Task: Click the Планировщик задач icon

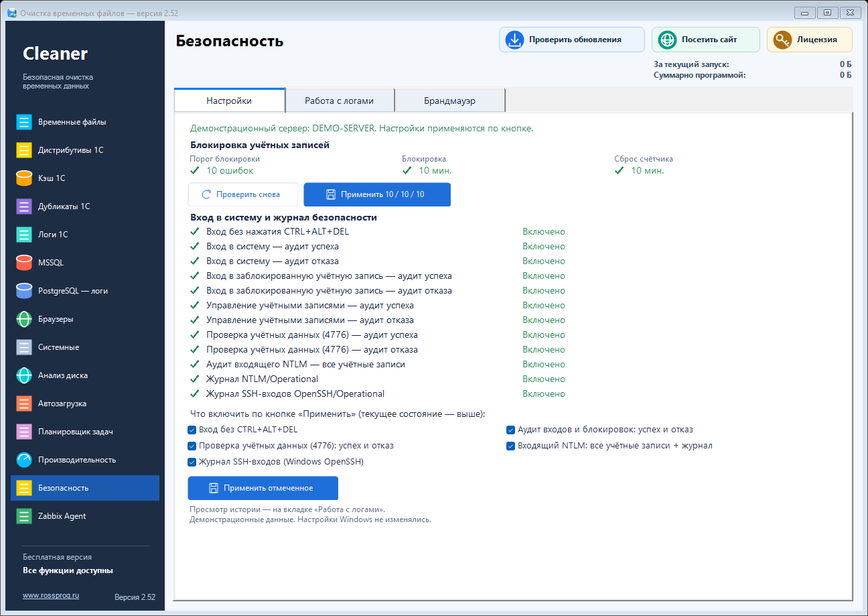Action: pos(24,432)
